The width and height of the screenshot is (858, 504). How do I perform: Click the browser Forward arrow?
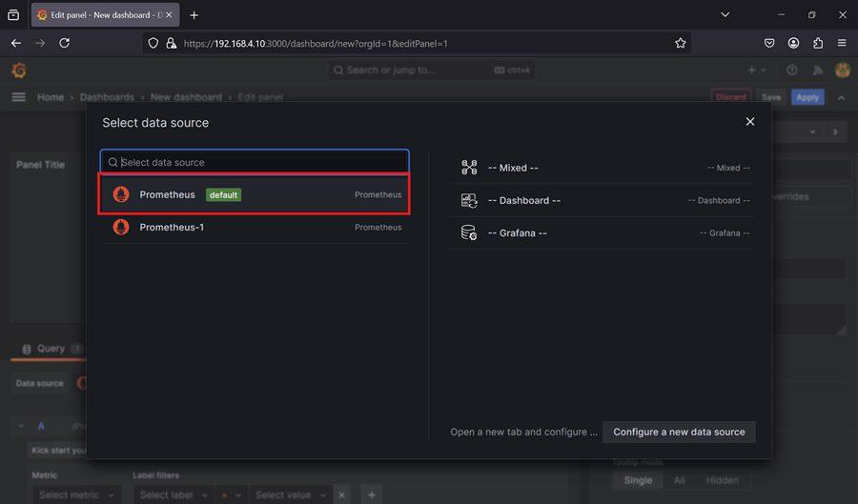point(40,43)
